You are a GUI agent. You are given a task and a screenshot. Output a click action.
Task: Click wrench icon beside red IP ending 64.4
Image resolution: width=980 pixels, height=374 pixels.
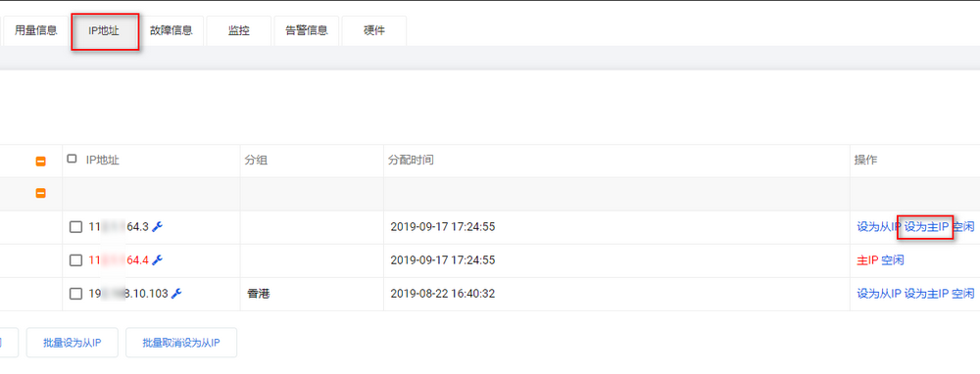coord(158,260)
